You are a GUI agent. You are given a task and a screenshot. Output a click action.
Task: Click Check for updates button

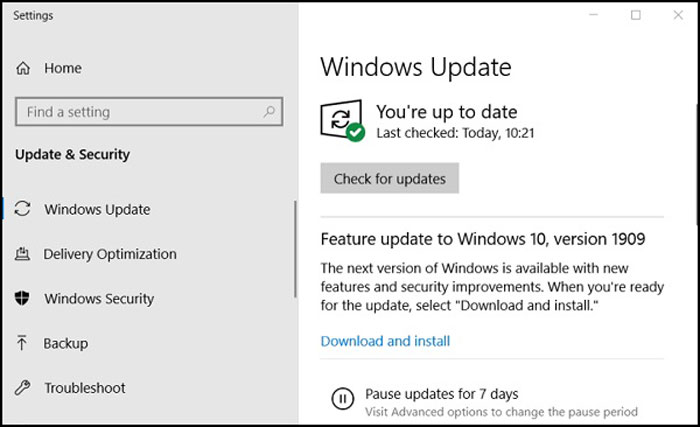[389, 178]
